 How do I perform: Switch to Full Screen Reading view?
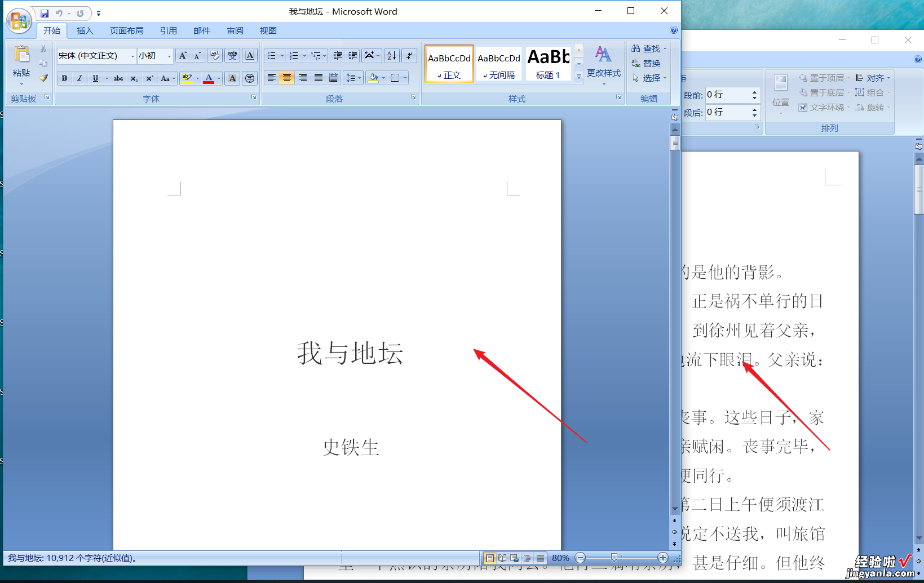click(x=502, y=558)
